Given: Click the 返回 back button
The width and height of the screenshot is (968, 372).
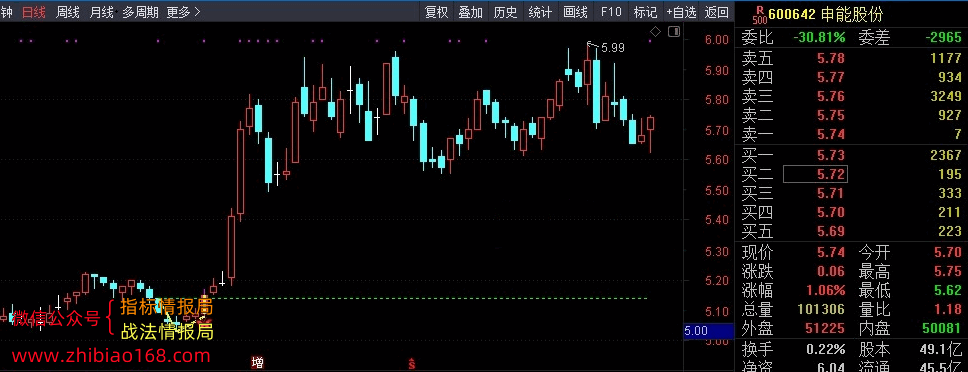Looking at the screenshot, I should 717,12.
